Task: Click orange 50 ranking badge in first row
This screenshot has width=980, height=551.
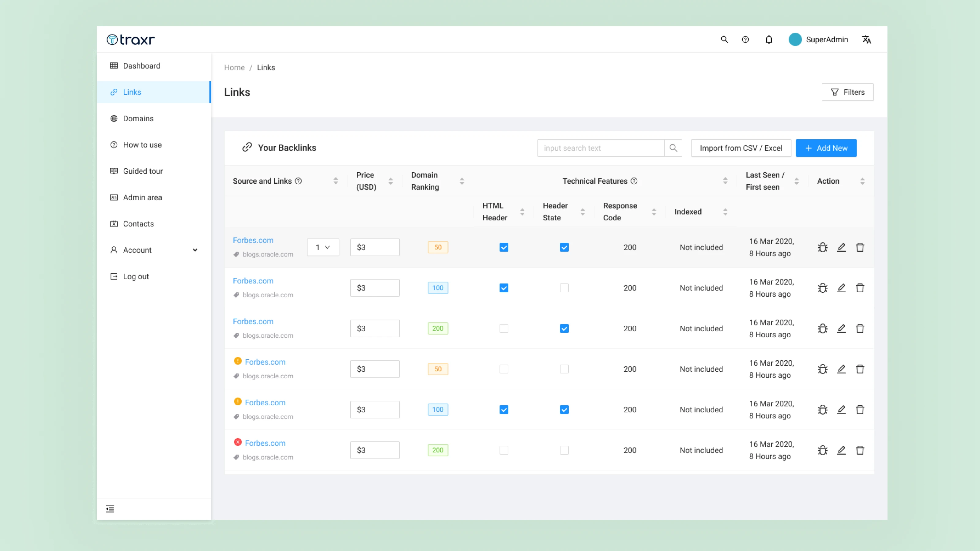Action: click(x=438, y=248)
